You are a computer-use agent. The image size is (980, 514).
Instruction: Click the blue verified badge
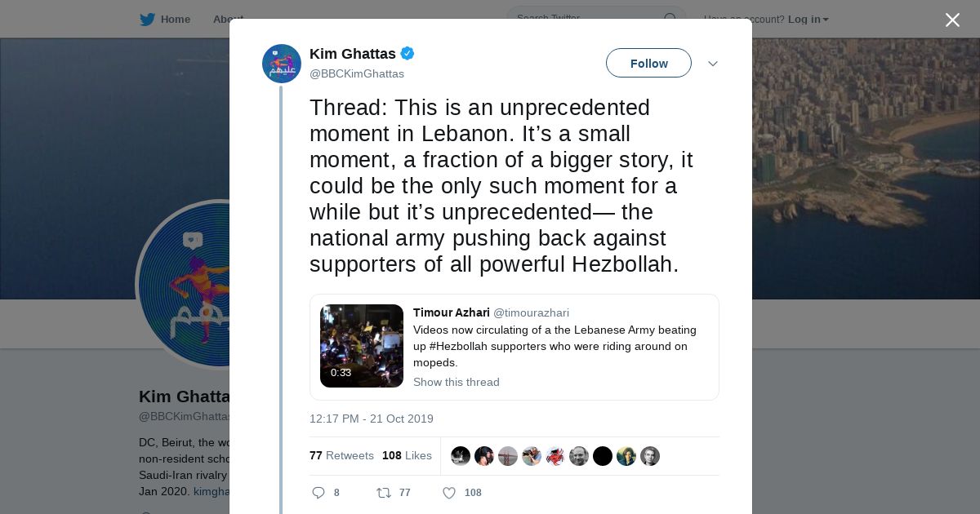407,54
